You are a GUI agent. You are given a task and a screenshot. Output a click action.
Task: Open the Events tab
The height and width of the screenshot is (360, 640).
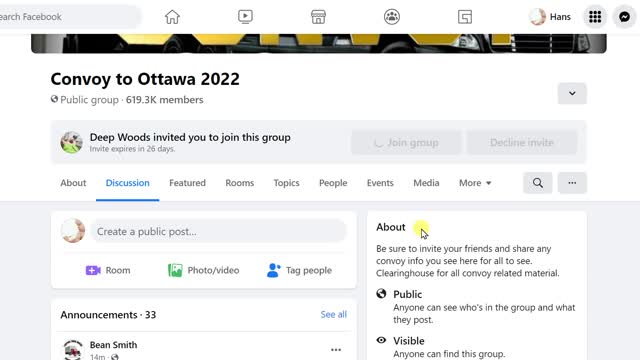tap(380, 183)
